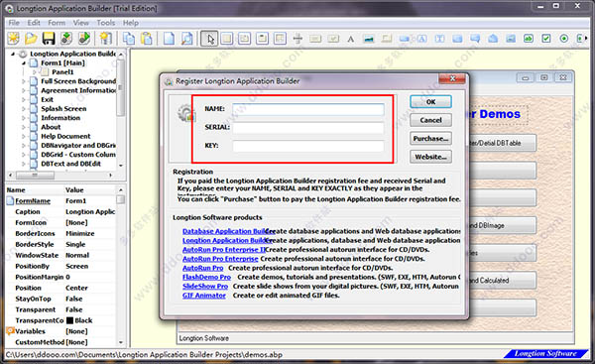Select the arrow pointer tool
The height and width of the screenshot is (364, 595).
pyautogui.click(x=209, y=39)
